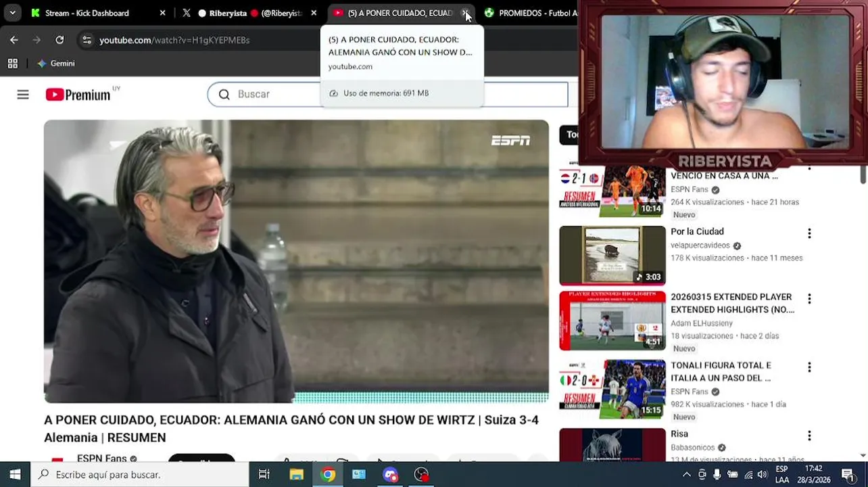Click the Chrome taskbar icon
The image size is (868, 487).
click(x=328, y=474)
